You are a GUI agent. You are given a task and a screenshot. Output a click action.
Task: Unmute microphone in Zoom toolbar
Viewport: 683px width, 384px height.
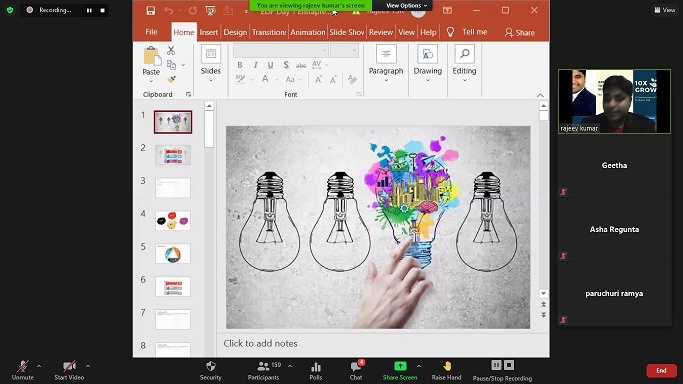point(23,371)
